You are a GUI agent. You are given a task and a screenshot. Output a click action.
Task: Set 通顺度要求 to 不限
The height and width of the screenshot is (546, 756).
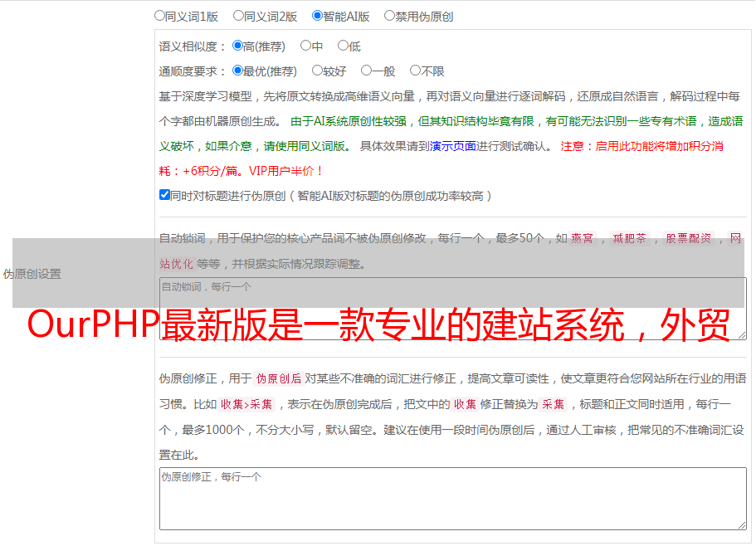point(415,71)
